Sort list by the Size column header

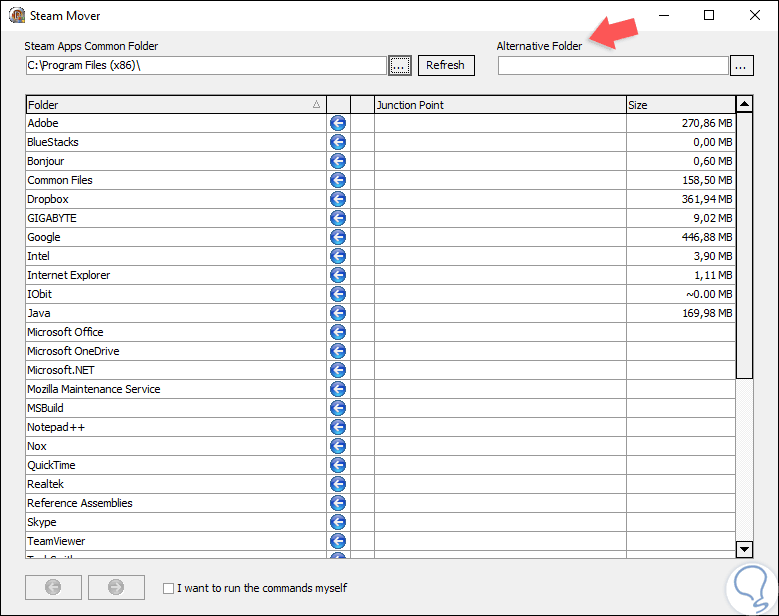(681, 105)
